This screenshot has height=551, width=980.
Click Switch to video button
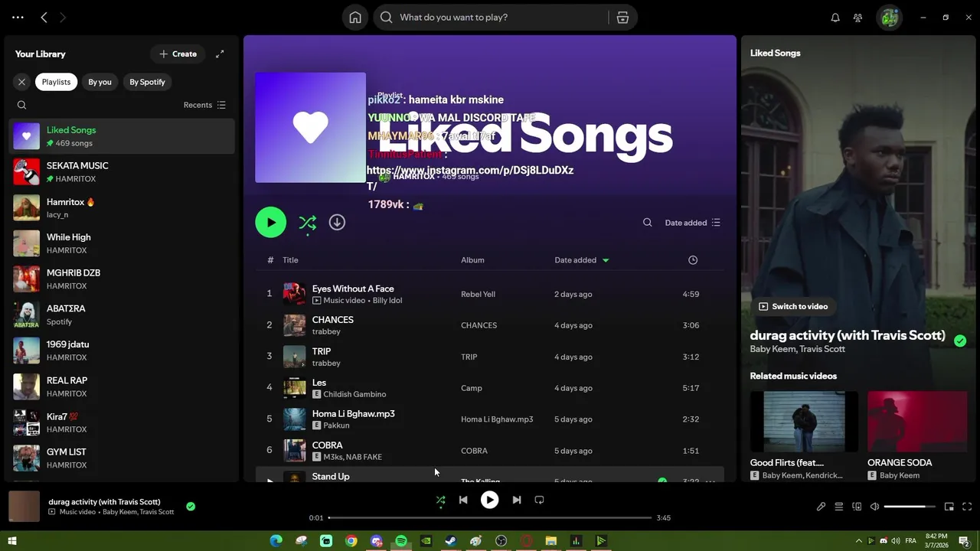pos(793,306)
